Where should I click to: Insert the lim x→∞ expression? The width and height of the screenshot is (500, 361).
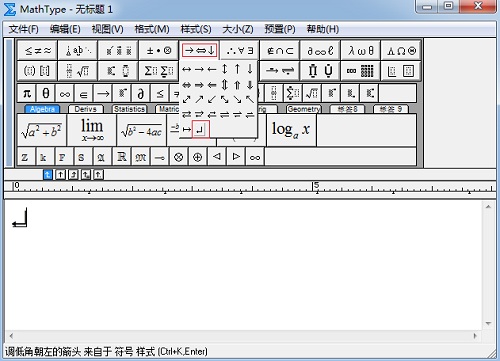pyautogui.click(x=92, y=130)
